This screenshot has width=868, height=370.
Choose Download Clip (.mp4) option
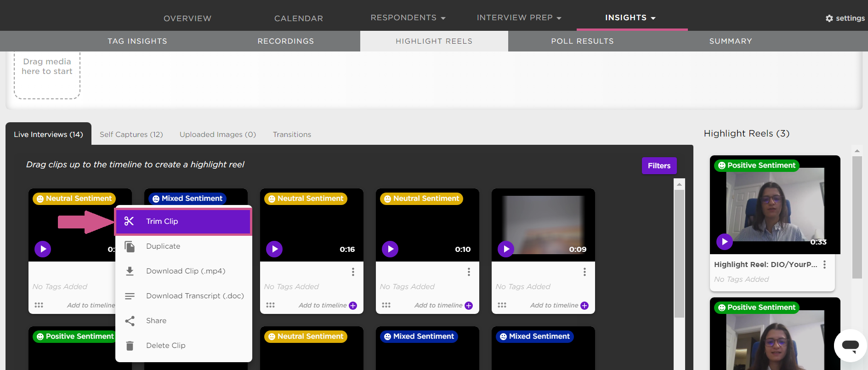[x=183, y=271]
